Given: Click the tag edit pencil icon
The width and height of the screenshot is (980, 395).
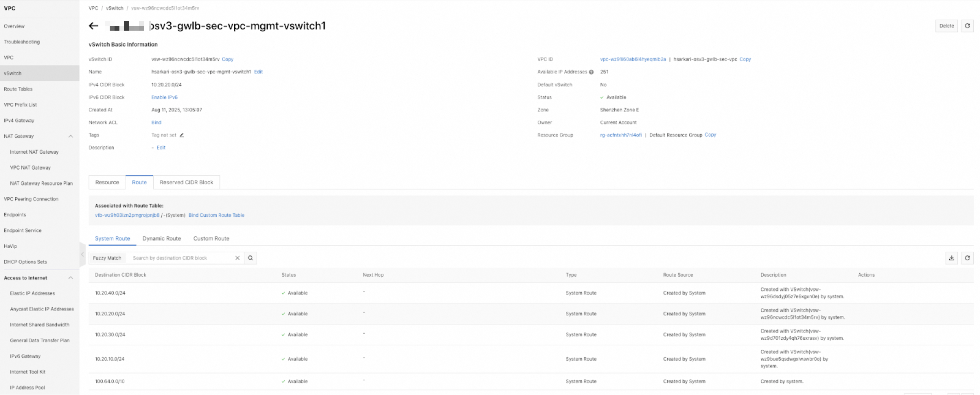Looking at the screenshot, I should click(x=182, y=135).
